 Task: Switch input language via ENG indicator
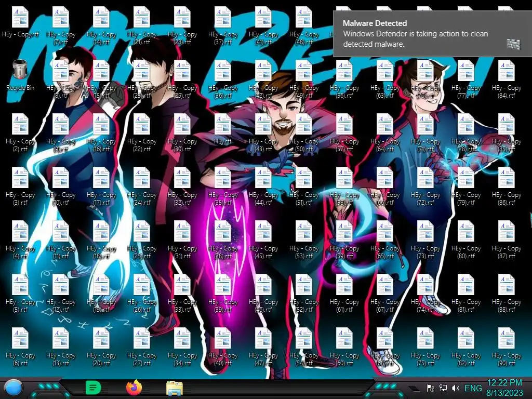[473, 388]
